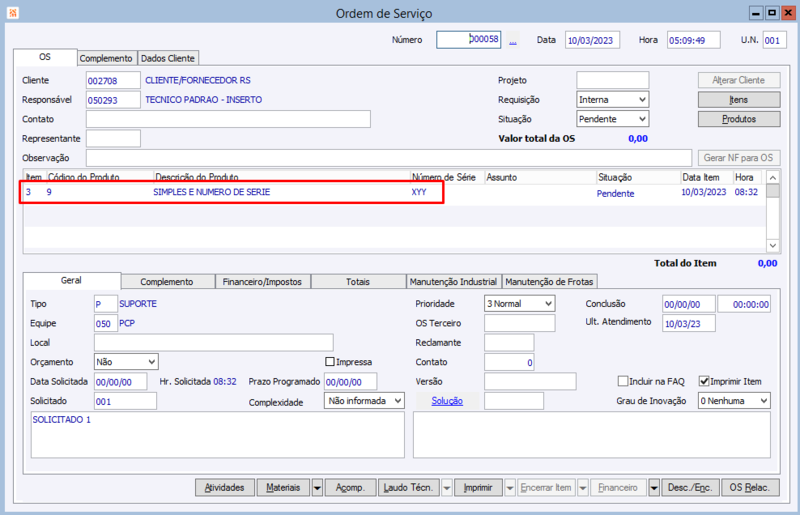800x515 pixels.
Task: Click the Produtos button
Action: coord(739,119)
